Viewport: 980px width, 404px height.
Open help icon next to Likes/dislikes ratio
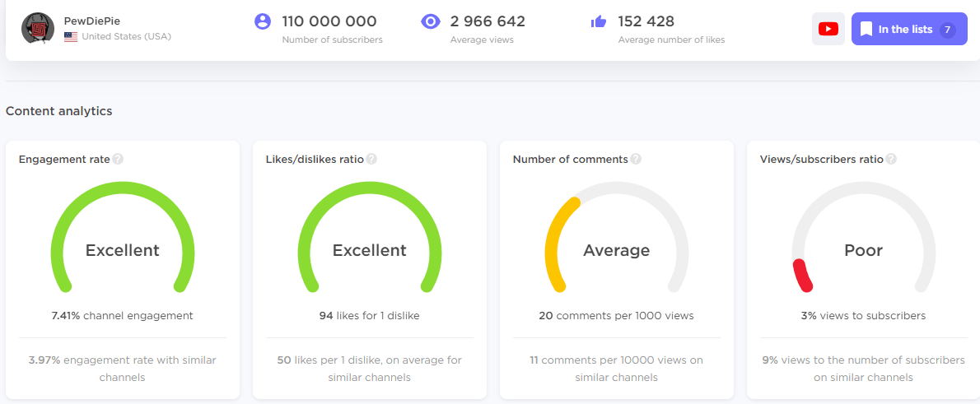point(371,160)
